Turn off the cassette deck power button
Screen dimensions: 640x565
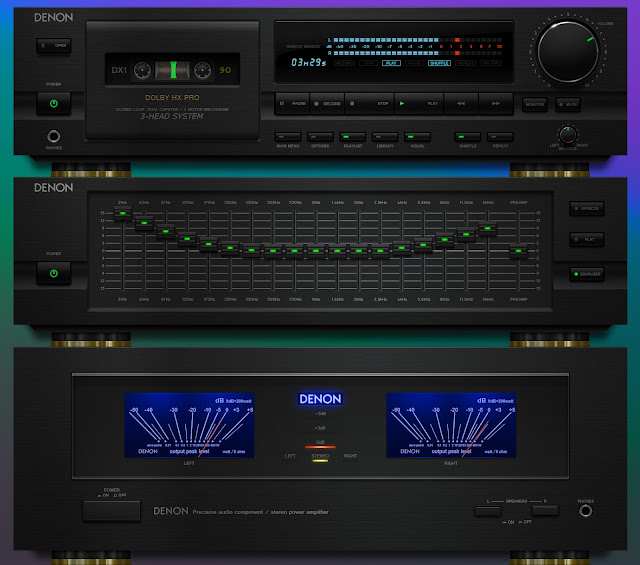click(53, 104)
